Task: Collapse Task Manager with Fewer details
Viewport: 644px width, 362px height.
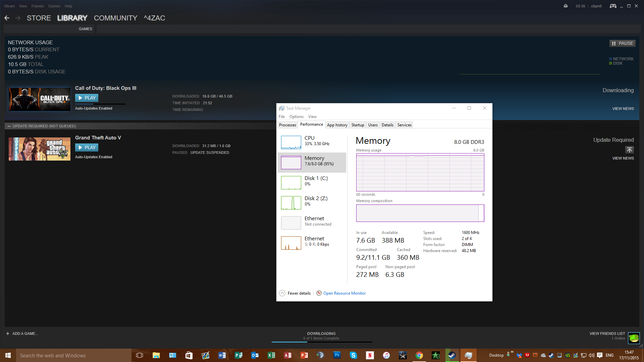Action: click(x=299, y=293)
